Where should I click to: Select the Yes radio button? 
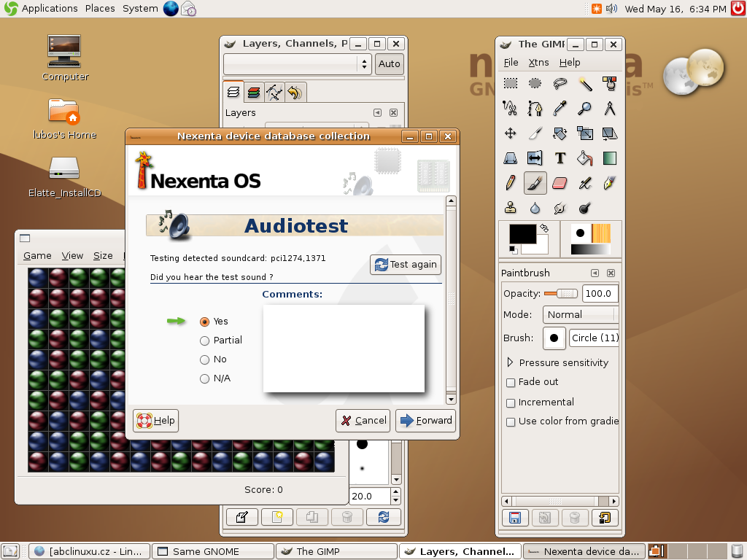[205, 322]
